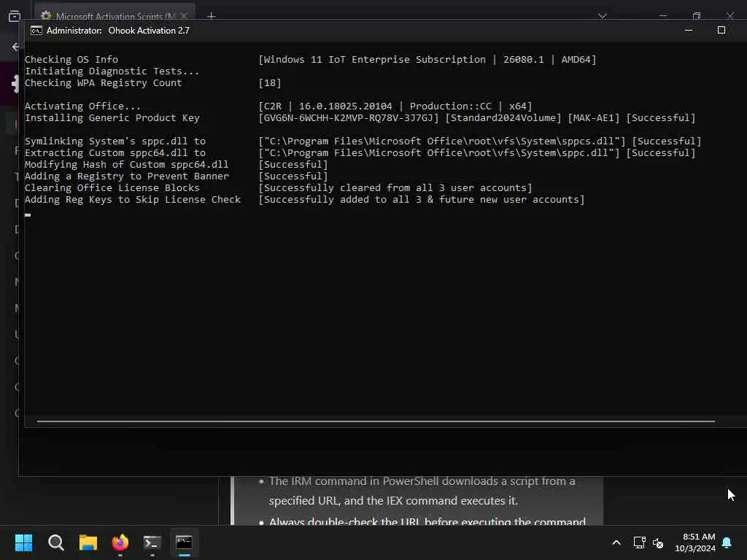Click the muted volume tray icon
The width and height of the screenshot is (747, 560).
tap(659, 542)
